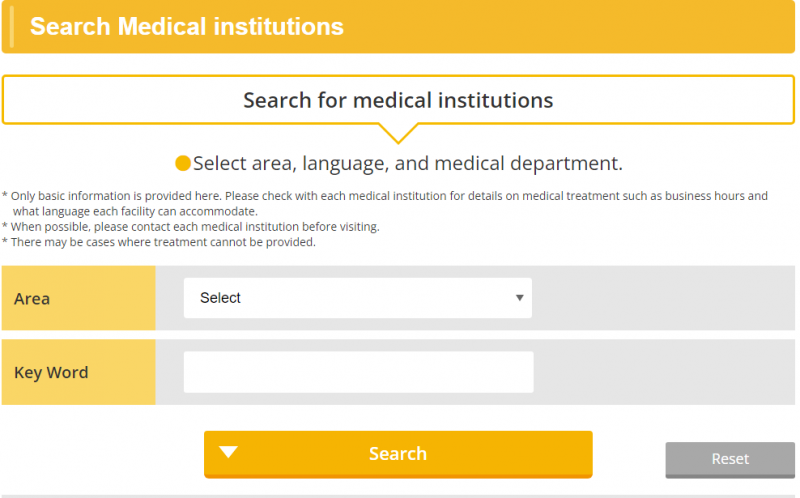Reset the search form
The height and width of the screenshot is (498, 800).
729,459
